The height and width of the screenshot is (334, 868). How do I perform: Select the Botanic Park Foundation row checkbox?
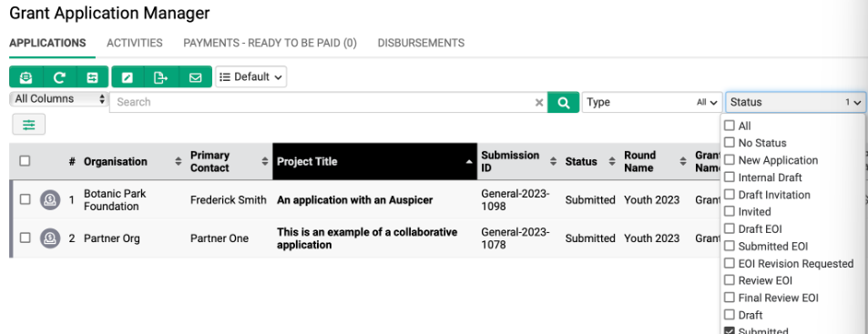tap(25, 199)
